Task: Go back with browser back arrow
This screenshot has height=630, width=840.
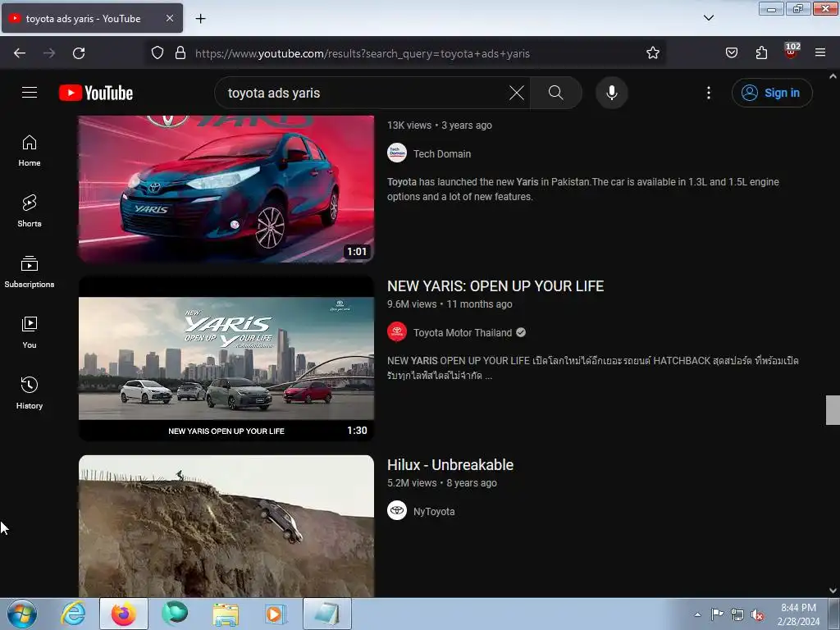Action: [20, 53]
